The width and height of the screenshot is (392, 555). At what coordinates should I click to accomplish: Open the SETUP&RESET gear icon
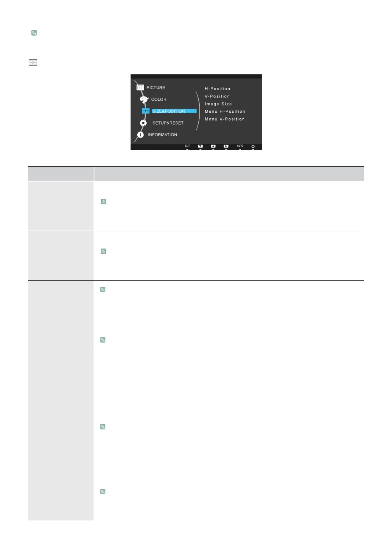(x=143, y=123)
